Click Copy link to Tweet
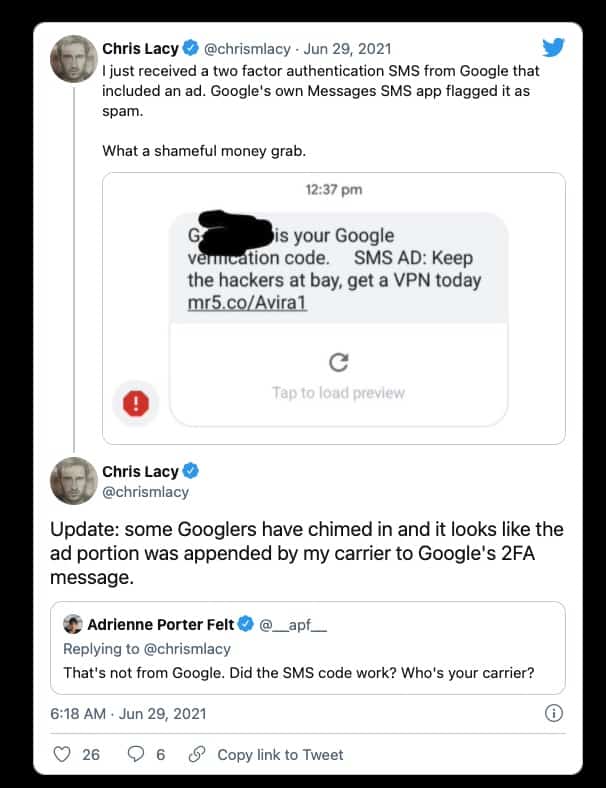This screenshot has width=606, height=788. 280,755
